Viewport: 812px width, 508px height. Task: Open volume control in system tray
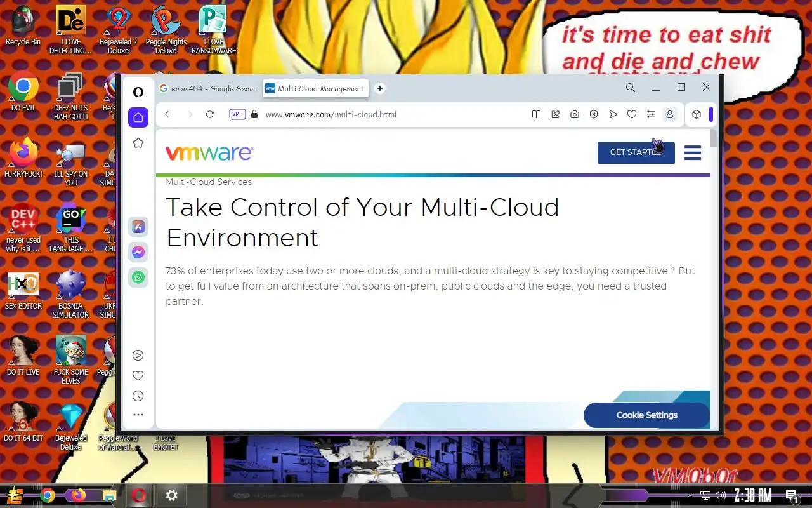(x=721, y=496)
